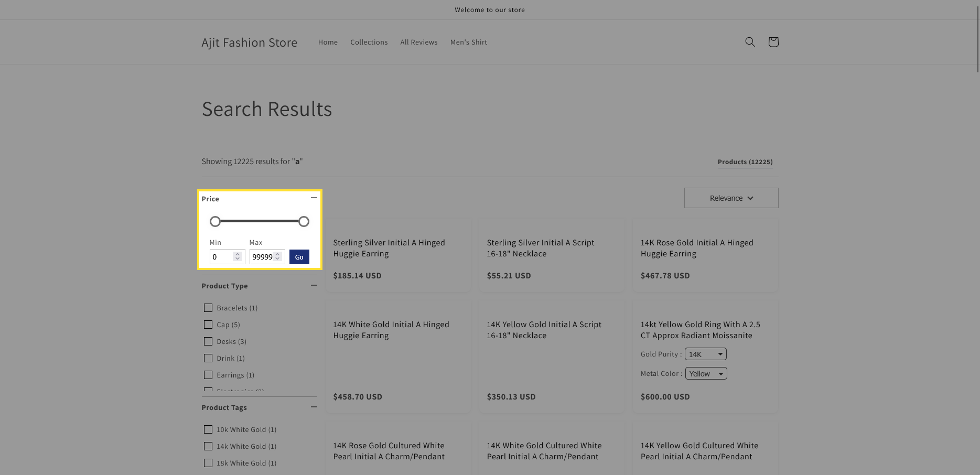Screen dimensions: 980x475
Task: Open the Ajit Fashion Store homepage link
Action: 249,42
